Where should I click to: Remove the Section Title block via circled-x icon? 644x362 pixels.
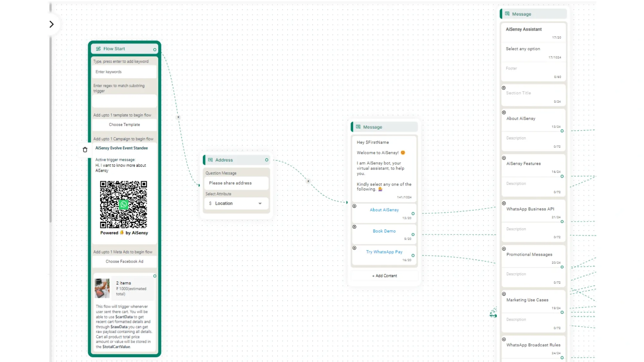504,87
